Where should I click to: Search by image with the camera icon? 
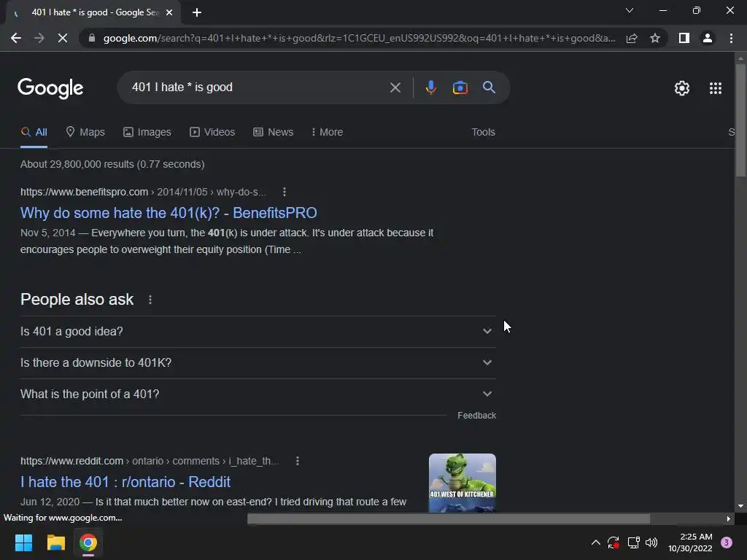(x=460, y=87)
